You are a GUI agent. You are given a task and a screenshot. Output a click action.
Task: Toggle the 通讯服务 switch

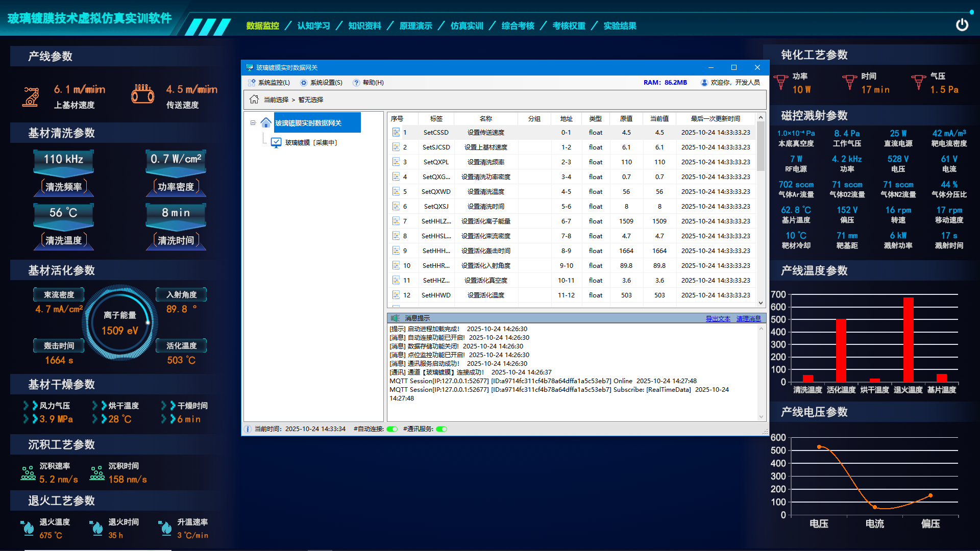[442, 429]
